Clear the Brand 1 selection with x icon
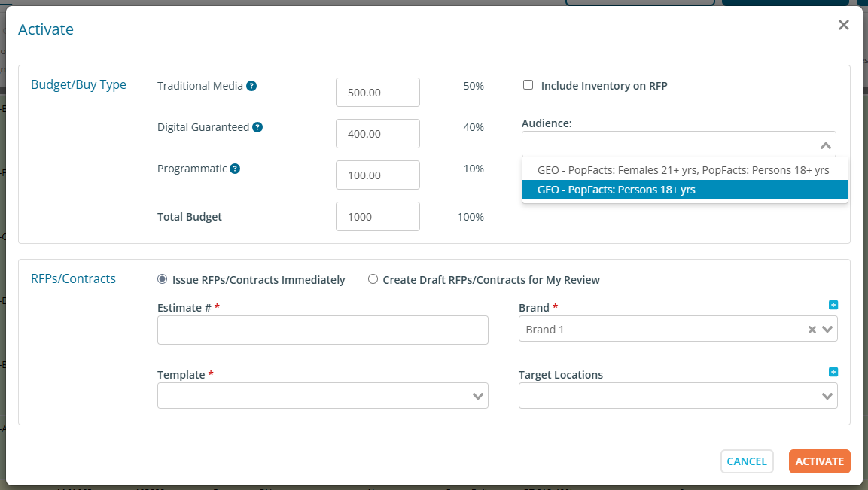Screen dimensions: 868x490 tap(812, 330)
